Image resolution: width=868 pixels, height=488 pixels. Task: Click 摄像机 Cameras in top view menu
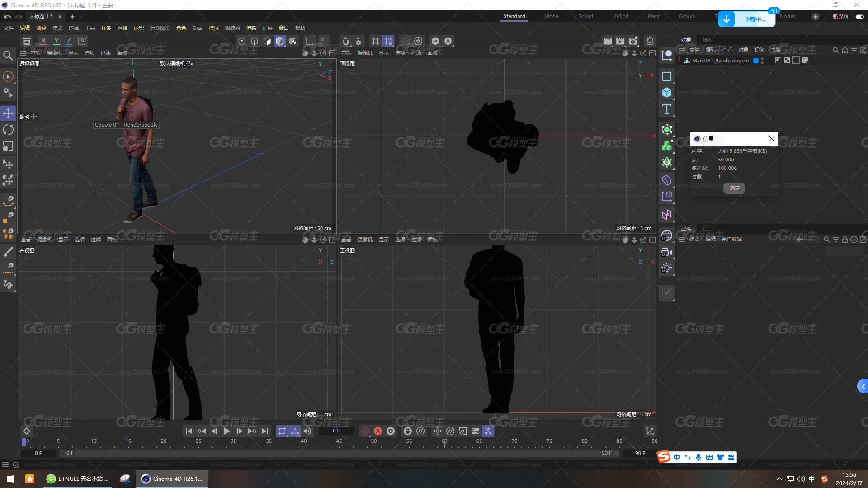pos(365,53)
